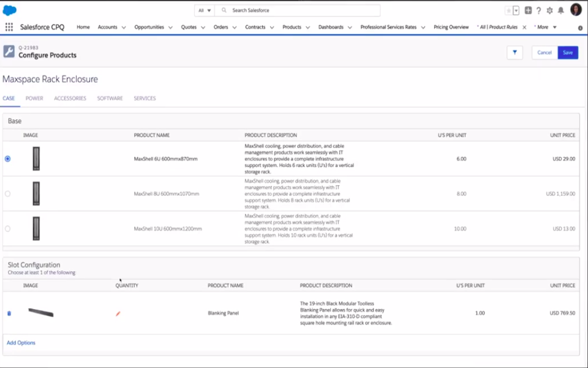This screenshot has height=368, width=588.
Task: Expand Professional Services Rates dropdown chevron
Action: 423,28
